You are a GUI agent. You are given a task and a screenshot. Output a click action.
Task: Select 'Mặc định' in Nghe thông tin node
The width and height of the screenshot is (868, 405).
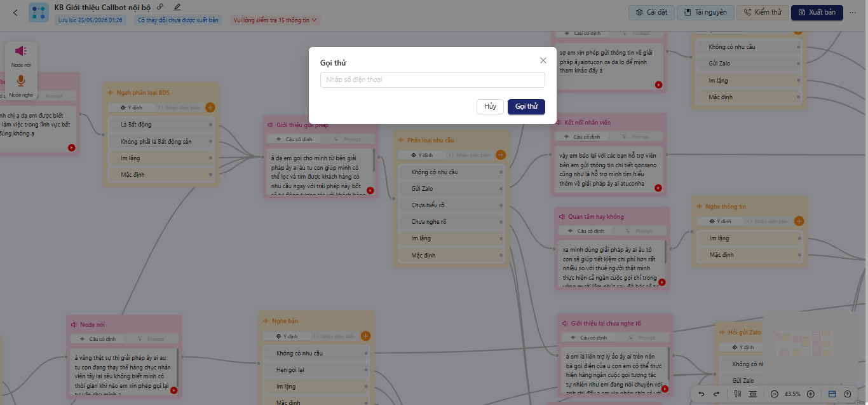point(750,255)
